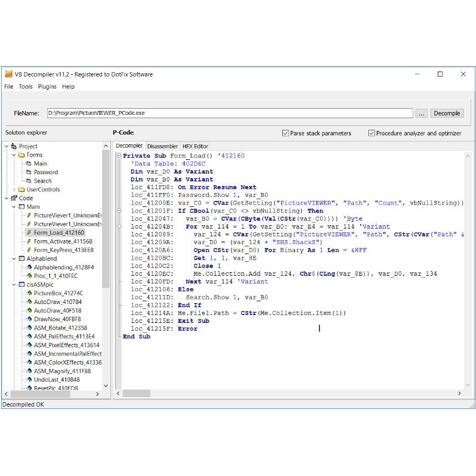Click the Main module icon under Code
This screenshot has height=476, width=476.
coord(21,207)
